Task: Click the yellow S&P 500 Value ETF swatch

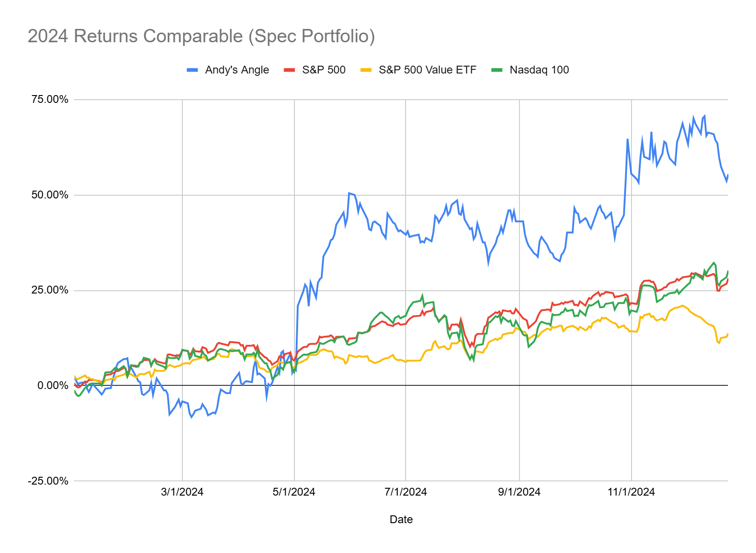Action: (366, 70)
